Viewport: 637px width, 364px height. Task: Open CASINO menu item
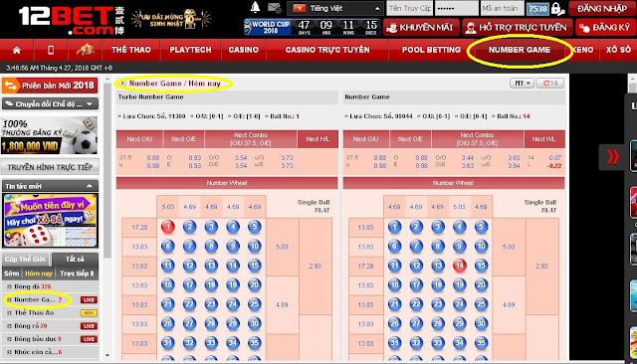(x=243, y=50)
